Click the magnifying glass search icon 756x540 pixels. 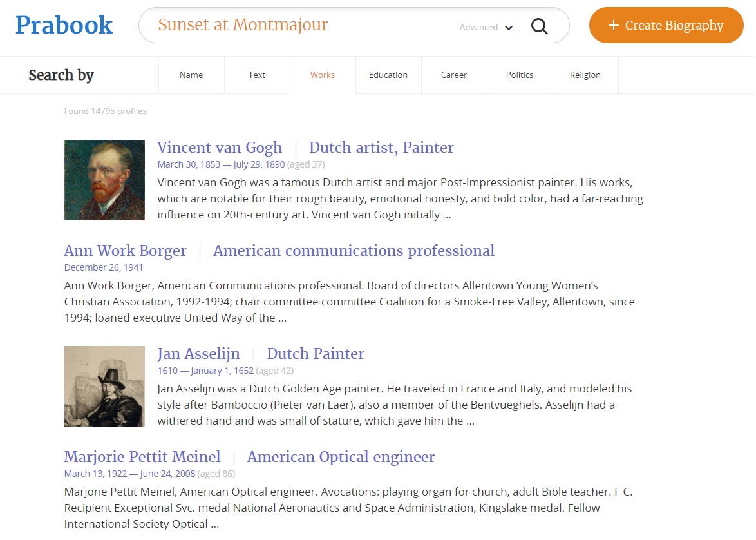539,26
